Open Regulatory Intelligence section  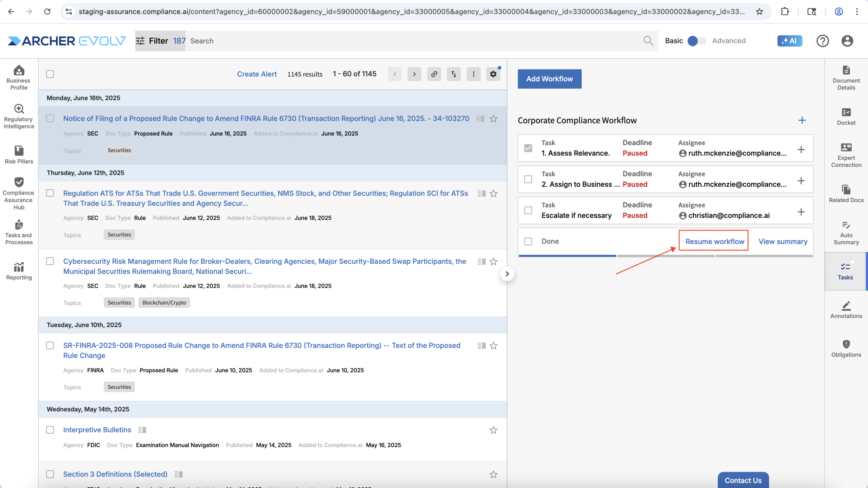pyautogui.click(x=19, y=117)
